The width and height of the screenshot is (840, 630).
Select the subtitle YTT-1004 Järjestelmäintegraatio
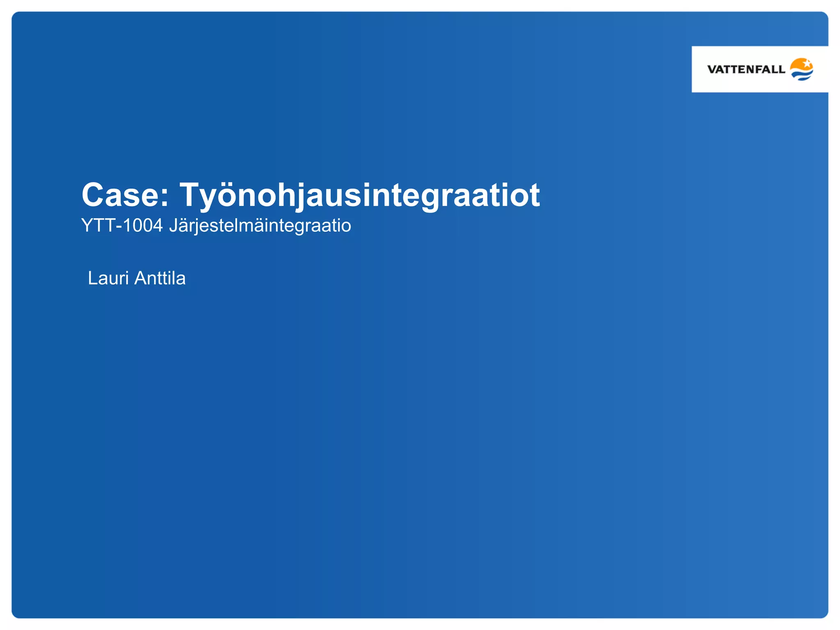[216, 226]
